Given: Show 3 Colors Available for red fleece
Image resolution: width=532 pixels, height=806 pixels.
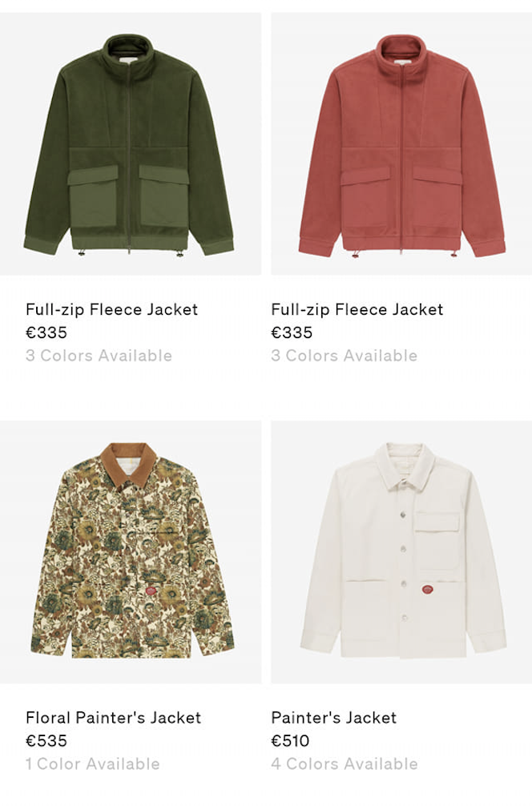Looking at the screenshot, I should [x=344, y=356].
